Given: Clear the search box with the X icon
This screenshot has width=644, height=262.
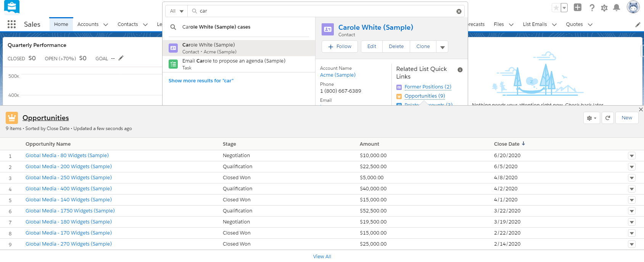Looking at the screenshot, I should (459, 11).
